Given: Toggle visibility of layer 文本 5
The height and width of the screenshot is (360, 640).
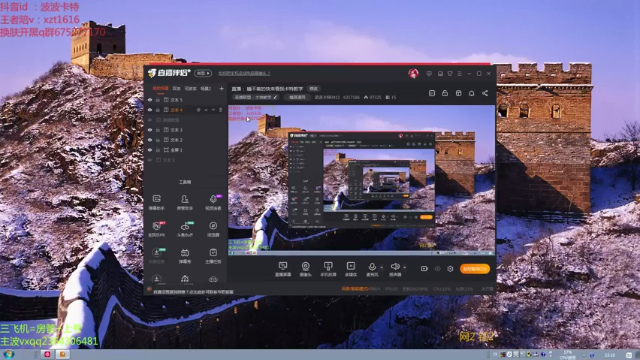Looking at the screenshot, I should coord(150,100).
